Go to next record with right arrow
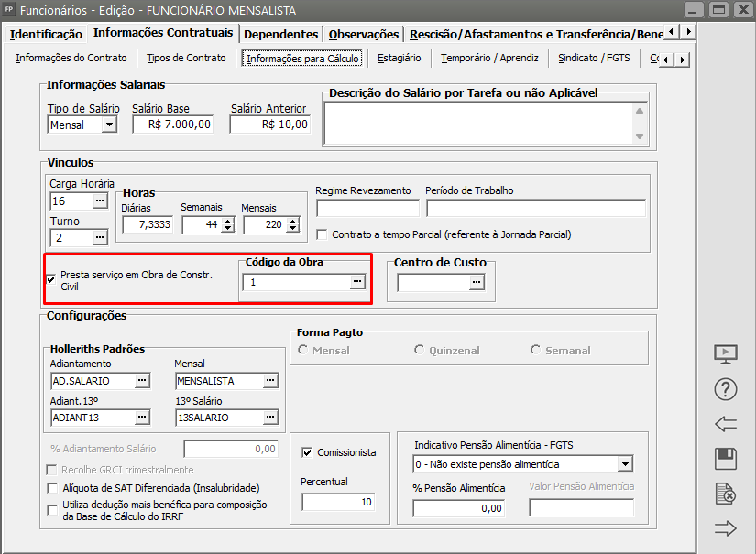Viewport: 756px width, 554px height. 725,528
